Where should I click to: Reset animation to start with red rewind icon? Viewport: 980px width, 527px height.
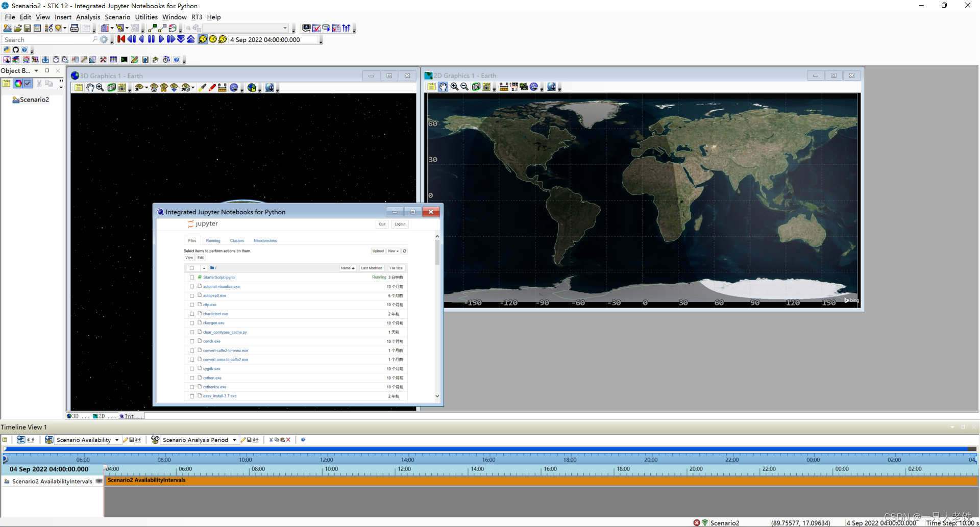121,39
